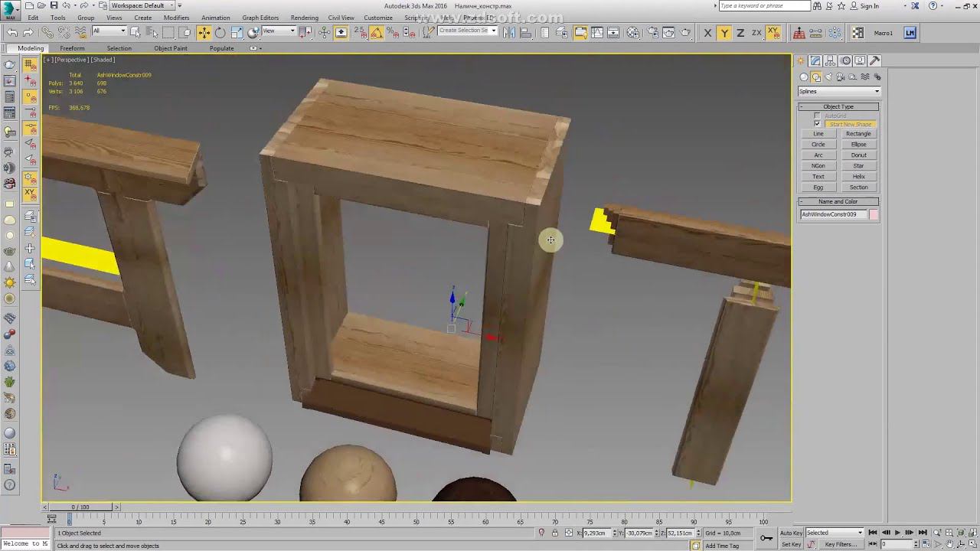The width and height of the screenshot is (980, 551).
Task: Switch to the Freeform ribbon tab
Action: [72, 48]
